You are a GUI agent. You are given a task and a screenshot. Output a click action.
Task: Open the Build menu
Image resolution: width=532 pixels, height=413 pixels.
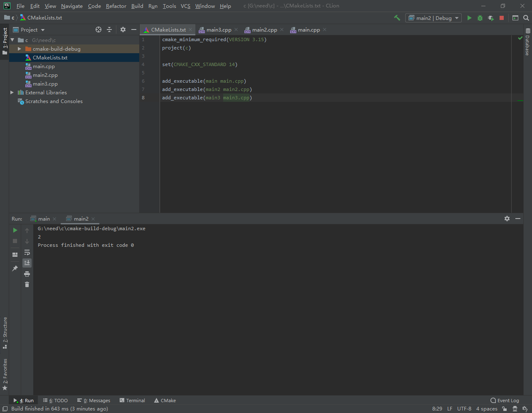pos(137,6)
